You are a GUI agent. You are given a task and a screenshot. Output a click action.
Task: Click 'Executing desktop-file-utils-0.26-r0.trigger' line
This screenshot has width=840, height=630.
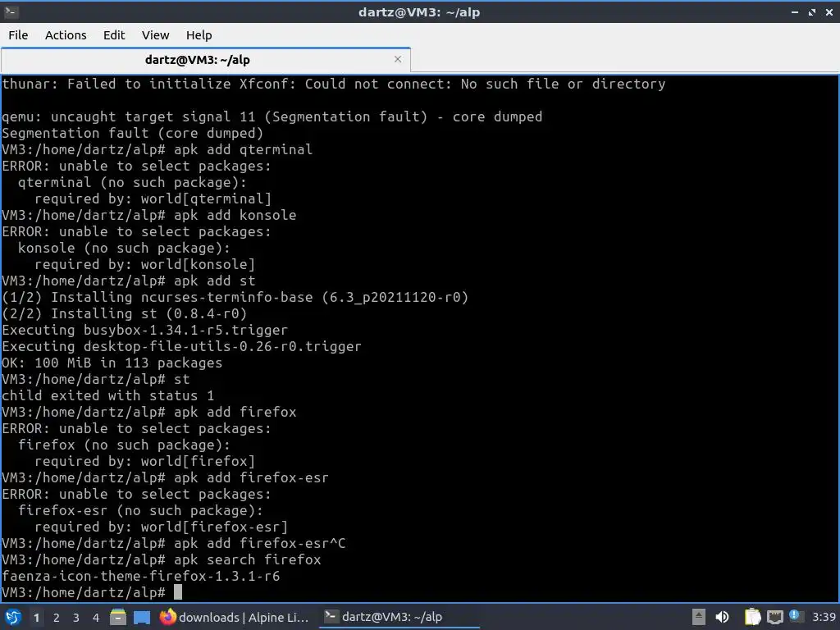point(181,347)
